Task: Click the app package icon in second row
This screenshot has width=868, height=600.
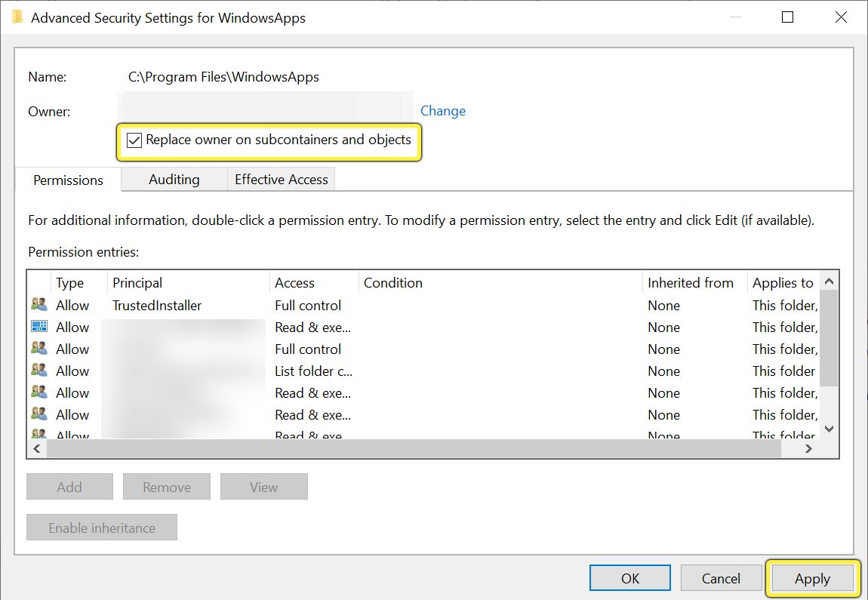Action: (x=38, y=327)
